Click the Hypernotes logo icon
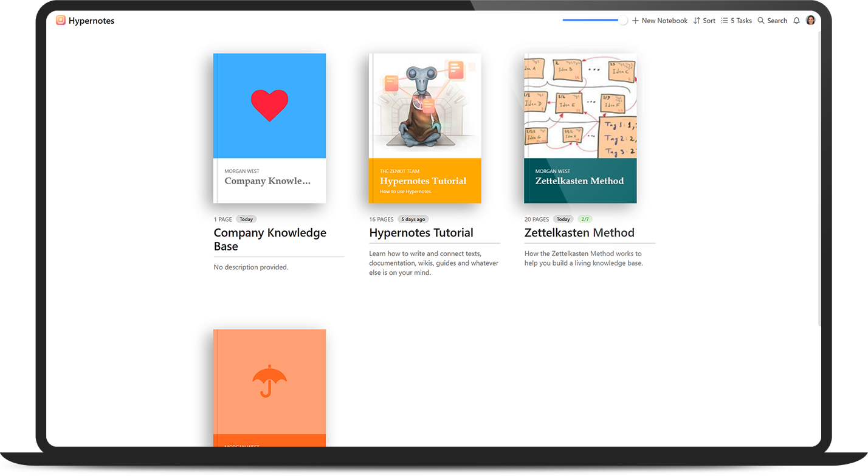The width and height of the screenshot is (868, 476). pyautogui.click(x=61, y=20)
